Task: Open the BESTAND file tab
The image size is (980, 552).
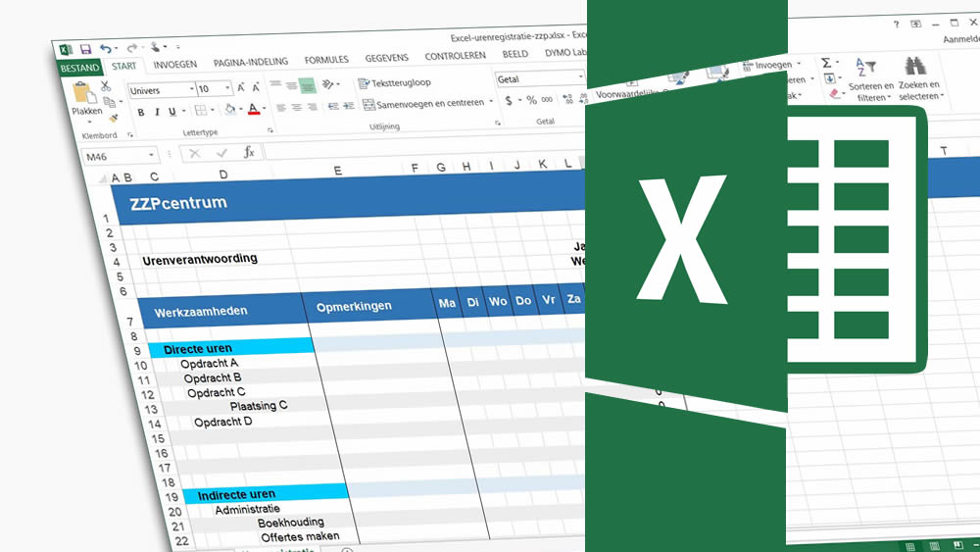Action: [80, 68]
